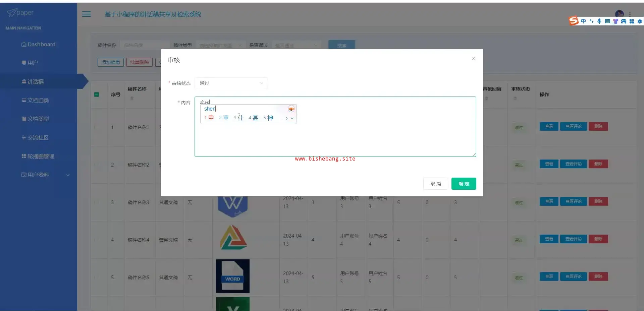
Task: Click 查看评论 for 稿件名称4 row
Action: (574, 239)
